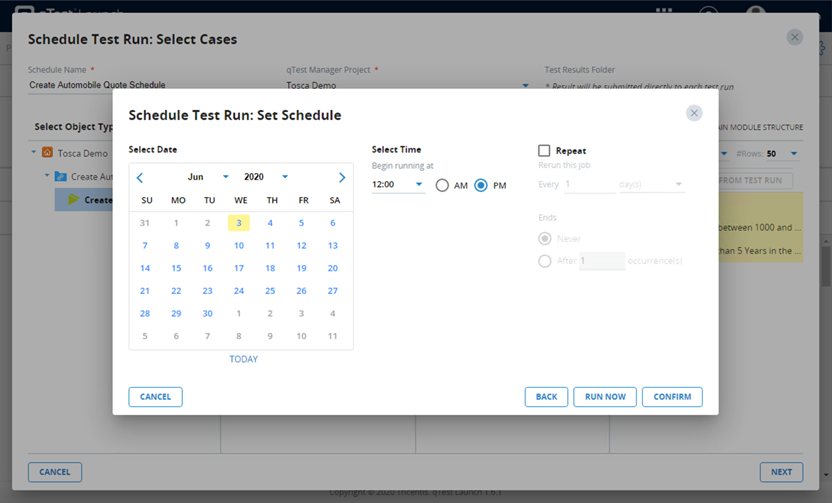Close the Set Schedule dialog
The width and height of the screenshot is (832, 503).
pos(694,113)
